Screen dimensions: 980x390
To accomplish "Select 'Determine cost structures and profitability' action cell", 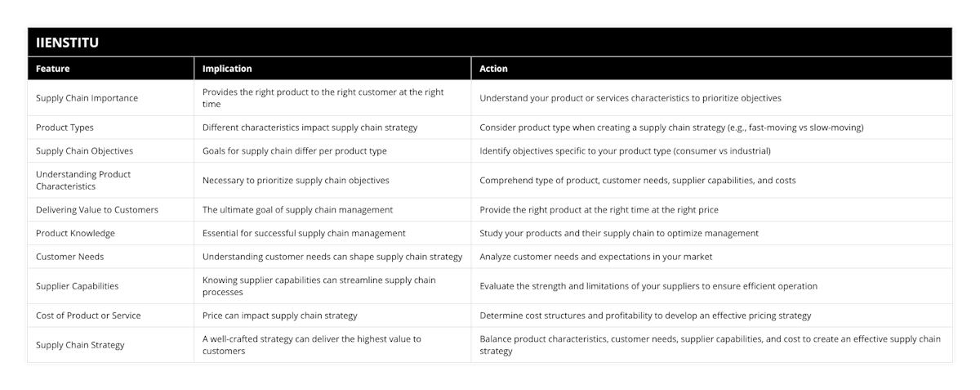I will [645, 316].
